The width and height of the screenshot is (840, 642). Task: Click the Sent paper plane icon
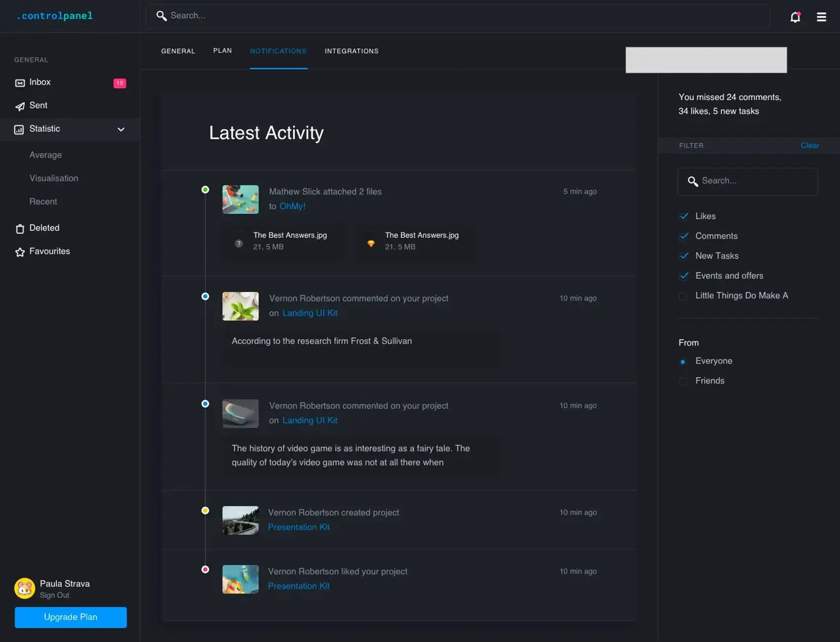(x=20, y=106)
